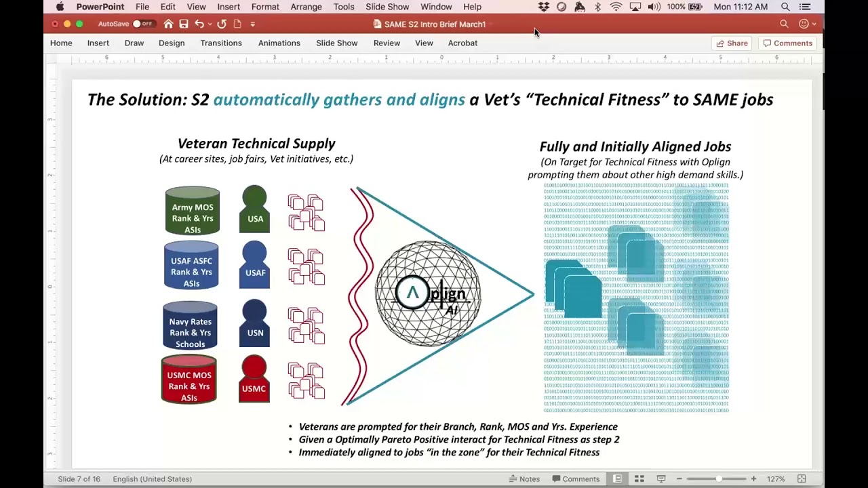
Task: Switch to Normal view in the status bar
Action: coord(618,479)
